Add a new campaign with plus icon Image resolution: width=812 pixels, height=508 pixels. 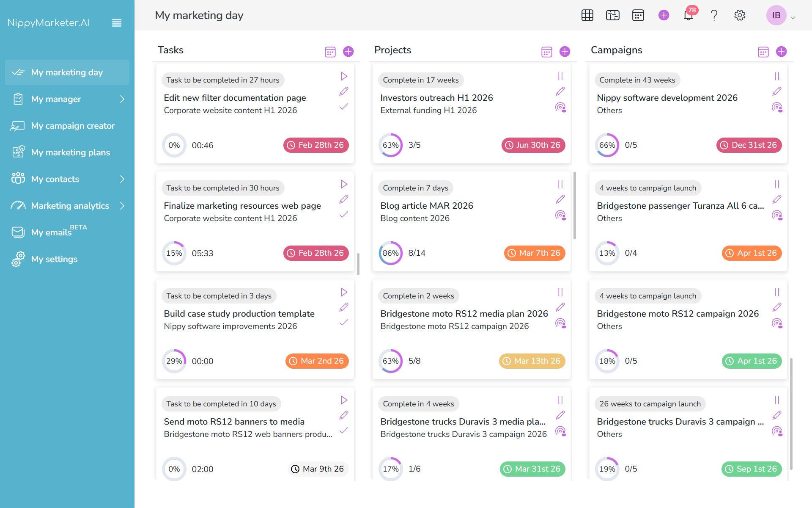(781, 52)
